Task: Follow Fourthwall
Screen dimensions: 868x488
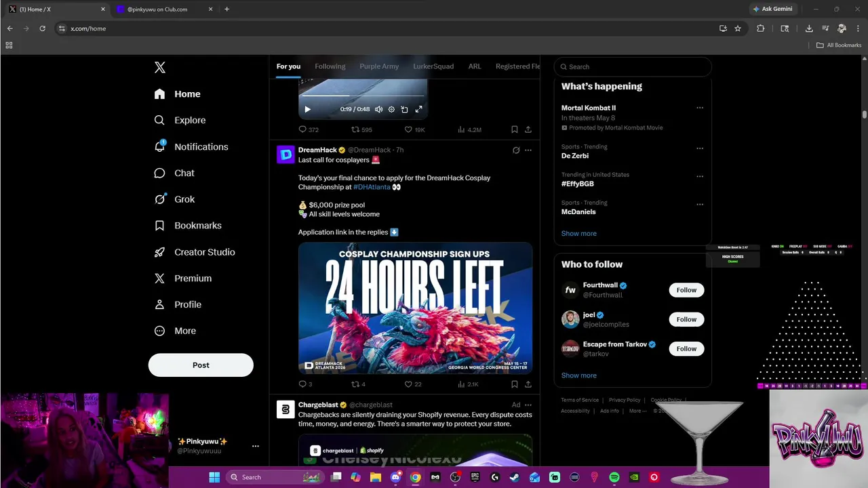Action: 686,290
